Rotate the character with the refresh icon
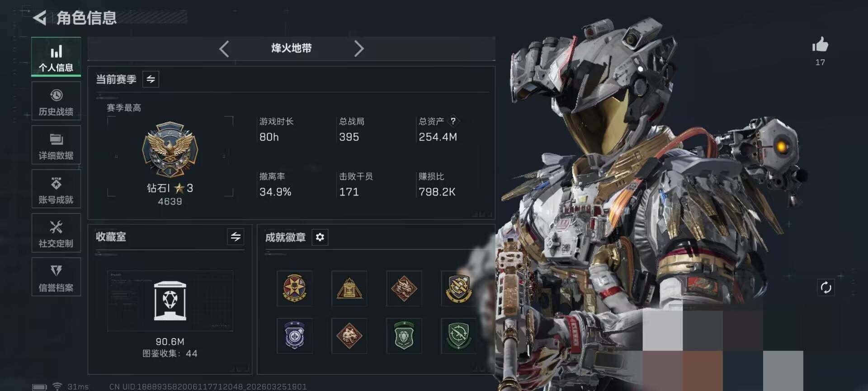The width and height of the screenshot is (868, 391). click(x=826, y=287)
